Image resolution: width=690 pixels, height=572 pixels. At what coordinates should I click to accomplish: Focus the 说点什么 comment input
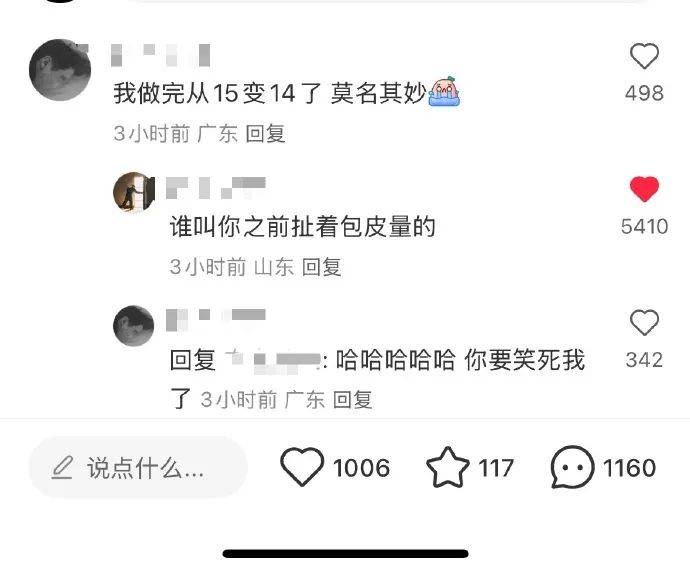tap(138, 467)
